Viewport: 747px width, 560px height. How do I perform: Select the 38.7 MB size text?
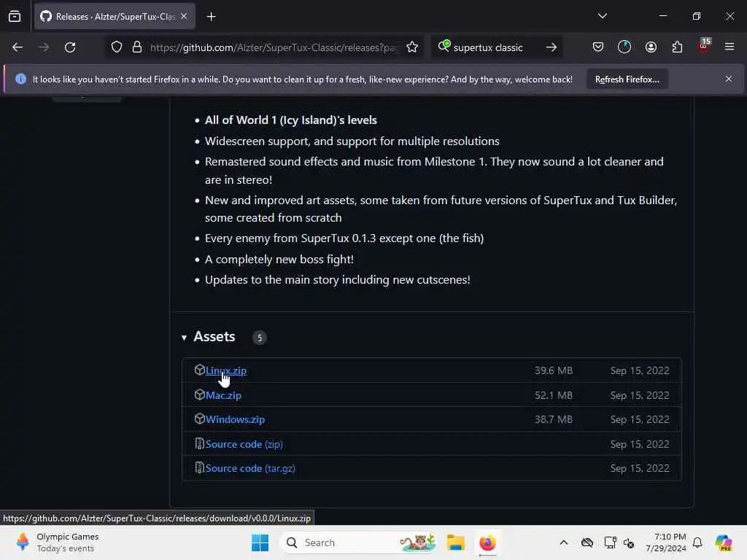pos(553,419)
